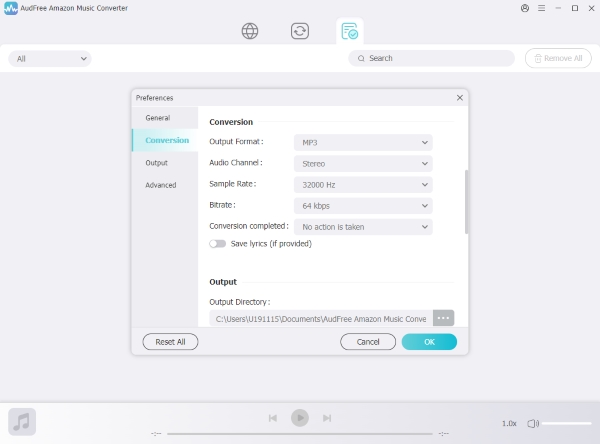Open the hamburger menu in title bar
Viewport: 600px width, 444px height.
[x=541, y=8]
